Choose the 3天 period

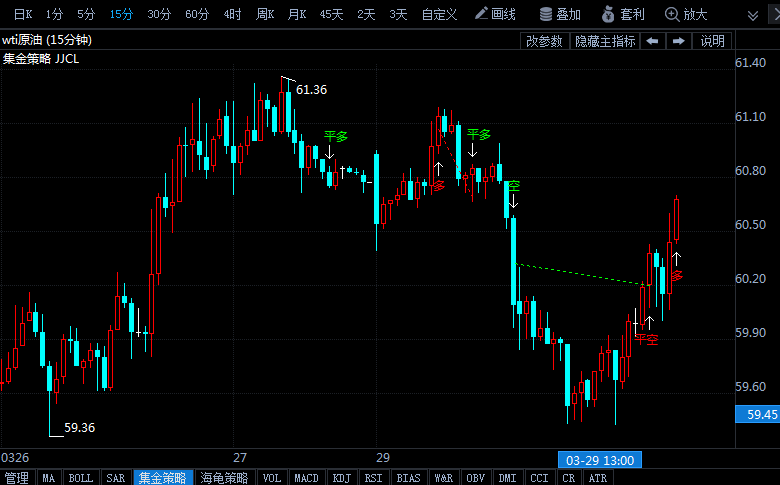click(398, 14)
